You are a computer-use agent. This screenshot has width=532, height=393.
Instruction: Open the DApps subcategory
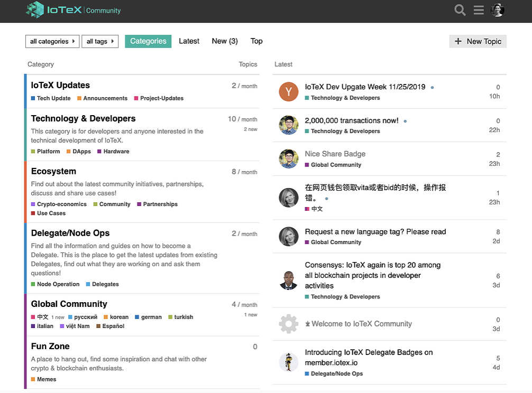point(79,152)
